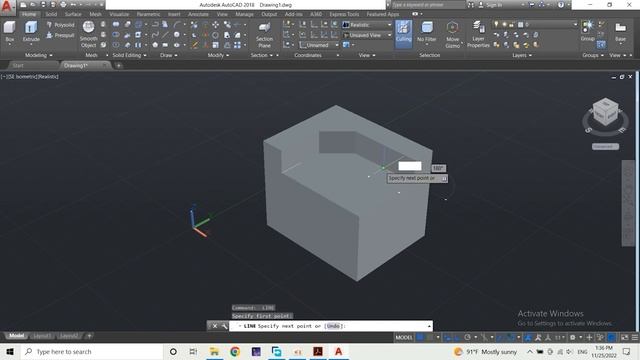
Task: Click the Plot icon in quick access toolbar
Action: point(63,4)
